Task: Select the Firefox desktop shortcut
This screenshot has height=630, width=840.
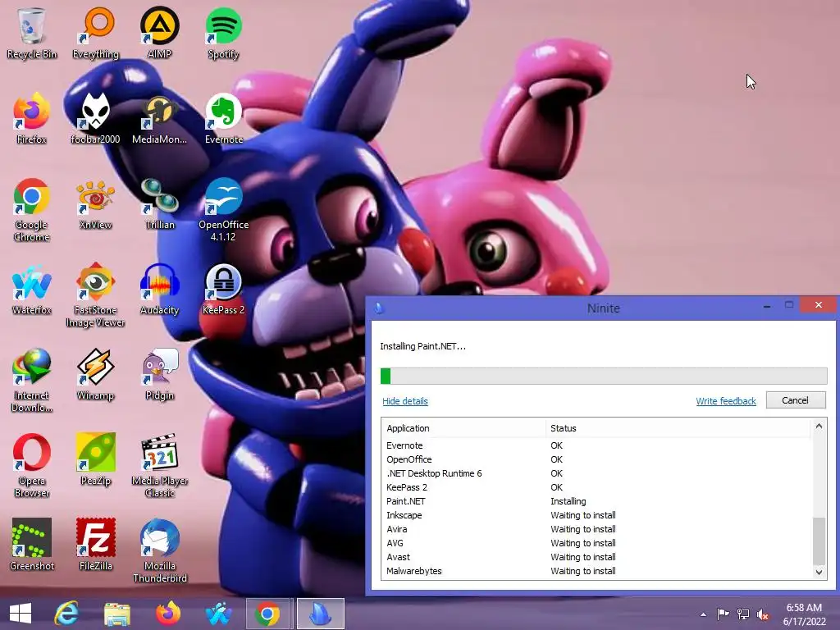Action: (x=32, y=118)
